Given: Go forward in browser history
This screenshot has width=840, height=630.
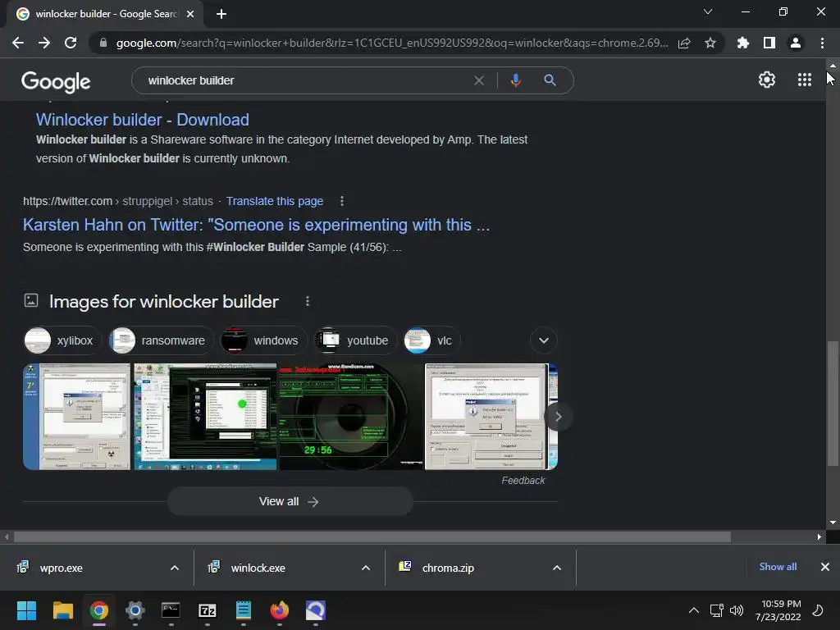Looking at the screenshot, I should pos(44,43).
